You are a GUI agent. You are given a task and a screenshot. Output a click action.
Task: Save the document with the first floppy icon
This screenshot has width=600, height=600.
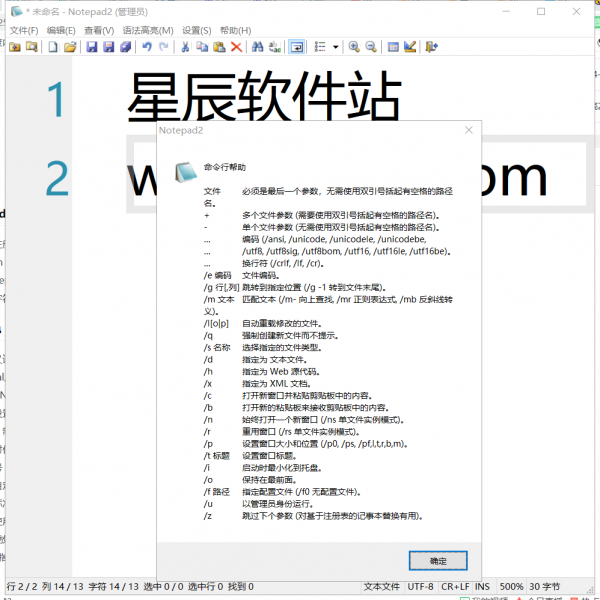coord(92,47)
